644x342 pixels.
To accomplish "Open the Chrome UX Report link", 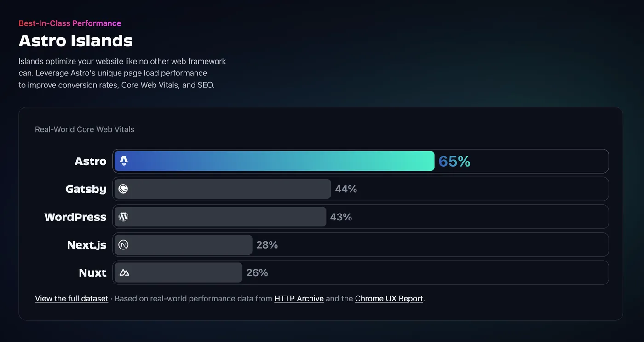I will pos(389,298).
